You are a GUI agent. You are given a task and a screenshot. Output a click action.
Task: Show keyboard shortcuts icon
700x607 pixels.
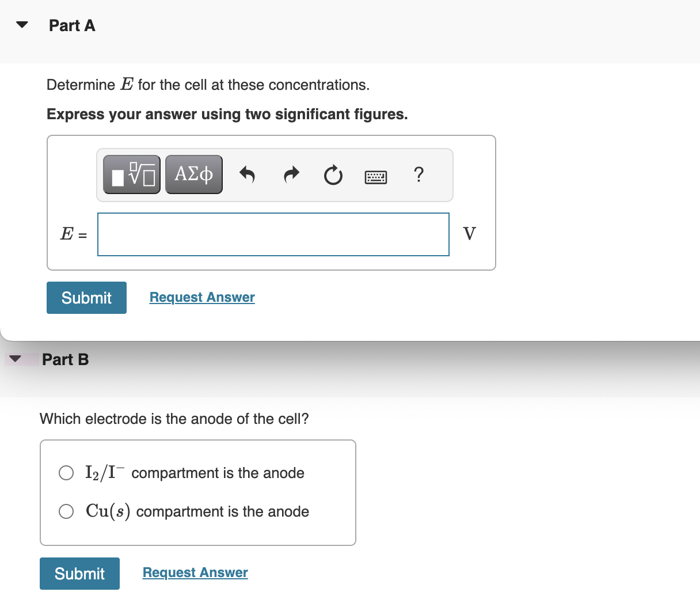point(376,177)
